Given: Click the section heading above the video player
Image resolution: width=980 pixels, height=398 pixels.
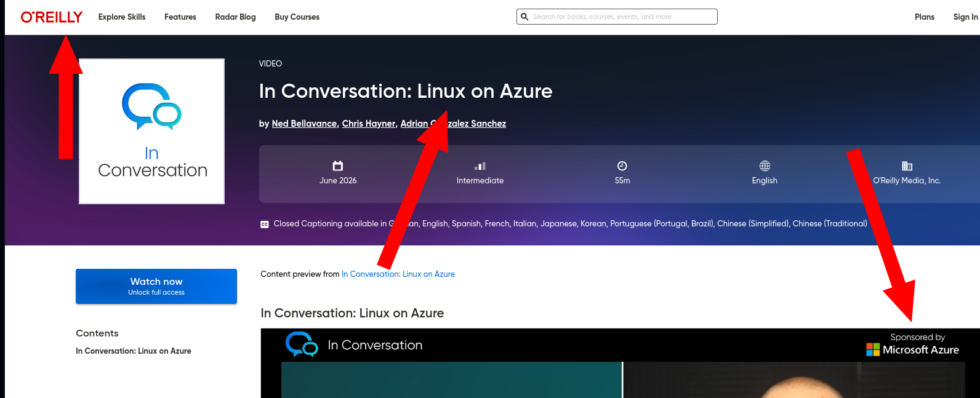Looking at the screenshot, I should pyautogui.click(x=352, y=313).
